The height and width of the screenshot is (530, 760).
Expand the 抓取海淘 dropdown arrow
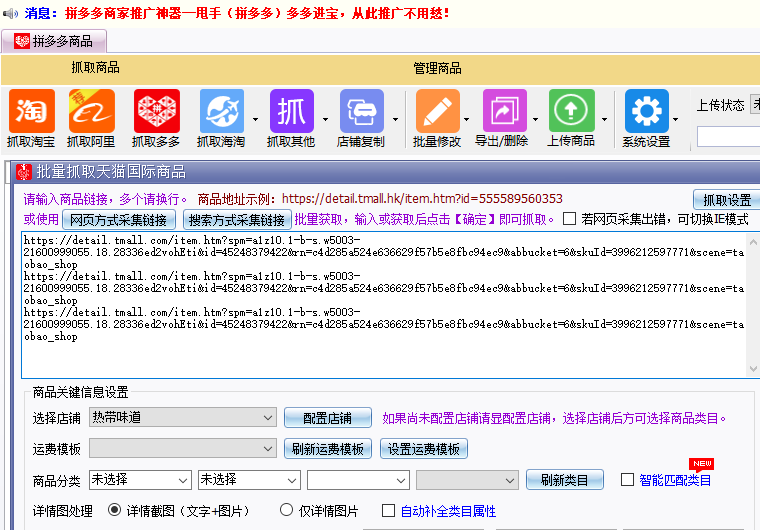255,119
